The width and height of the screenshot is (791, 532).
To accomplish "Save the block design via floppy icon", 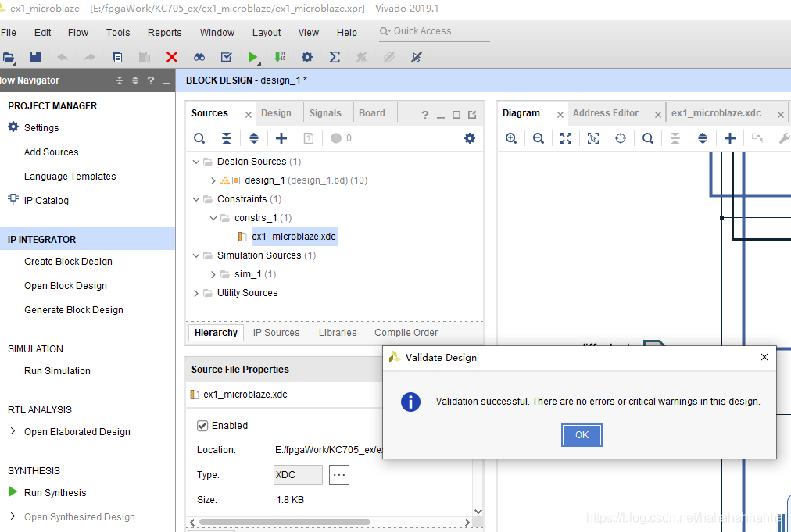I will point(35,57).
